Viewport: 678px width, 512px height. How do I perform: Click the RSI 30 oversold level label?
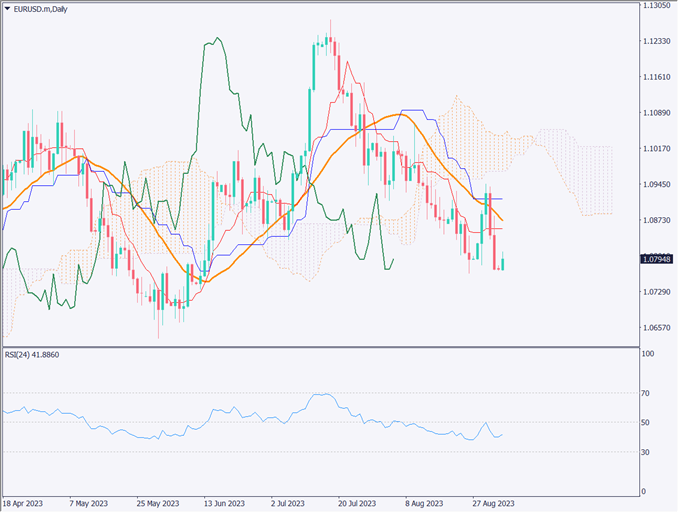point(647,452)
